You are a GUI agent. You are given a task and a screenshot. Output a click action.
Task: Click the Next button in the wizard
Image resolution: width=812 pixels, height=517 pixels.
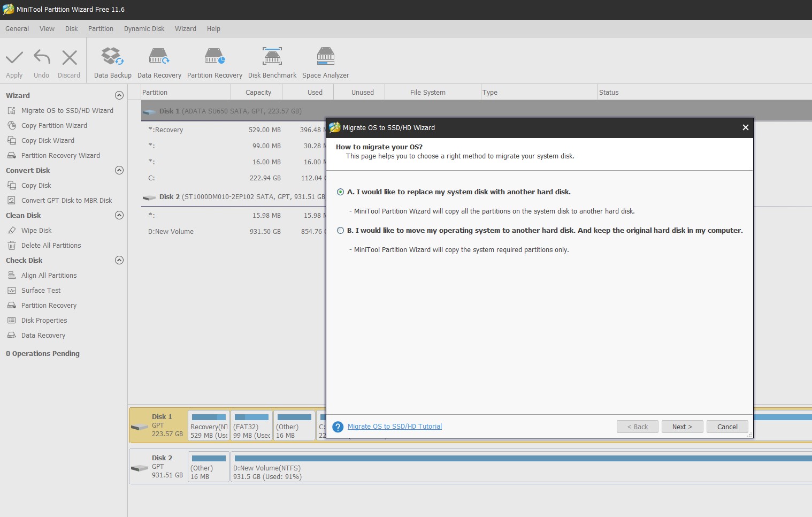pyautogui.click(x=682, y=427)
